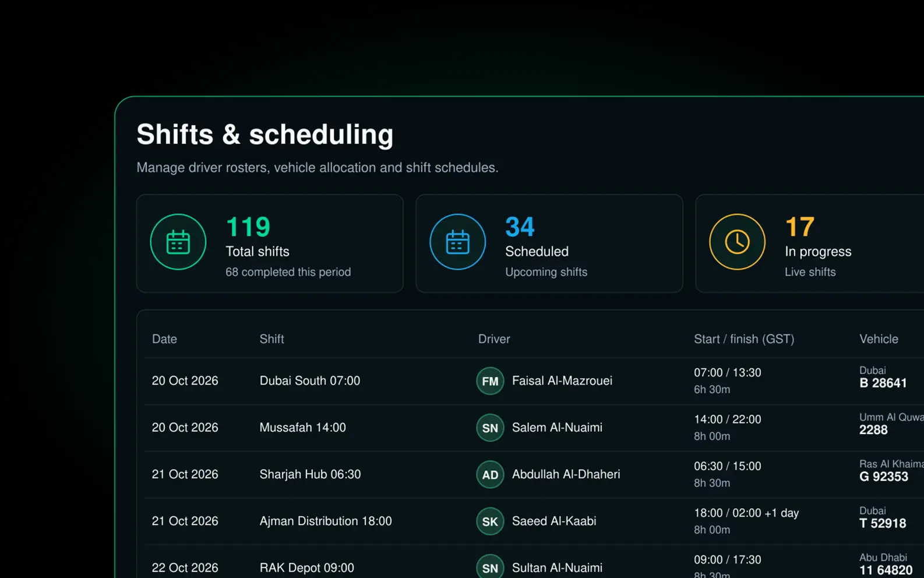Click the Vehicle column header
924x578 pixels.
pyautogui.click(x=879, y=339)
